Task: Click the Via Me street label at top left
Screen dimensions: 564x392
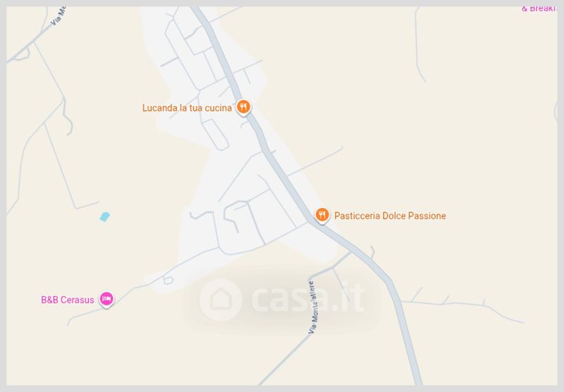Action: click(x=58, y=16)
